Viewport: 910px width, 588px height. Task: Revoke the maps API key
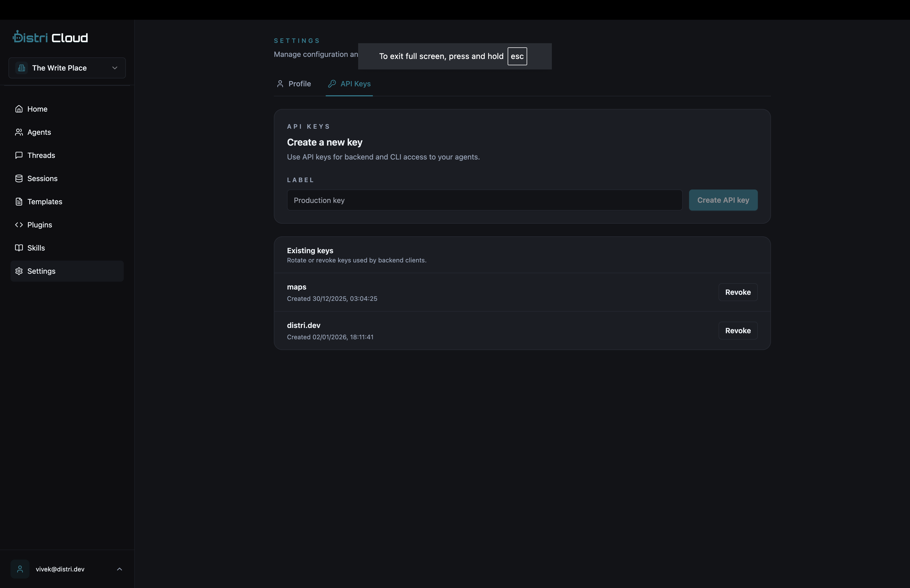pyautogui.click(x=737, y=292)
